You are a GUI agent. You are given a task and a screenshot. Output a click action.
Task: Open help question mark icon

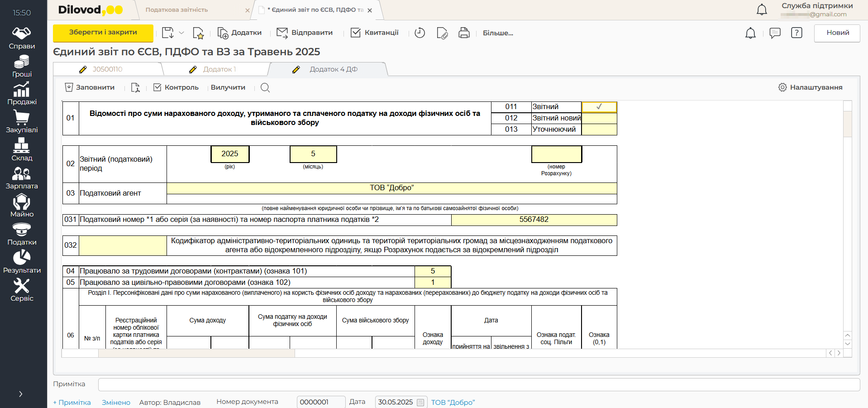point(796,33)
